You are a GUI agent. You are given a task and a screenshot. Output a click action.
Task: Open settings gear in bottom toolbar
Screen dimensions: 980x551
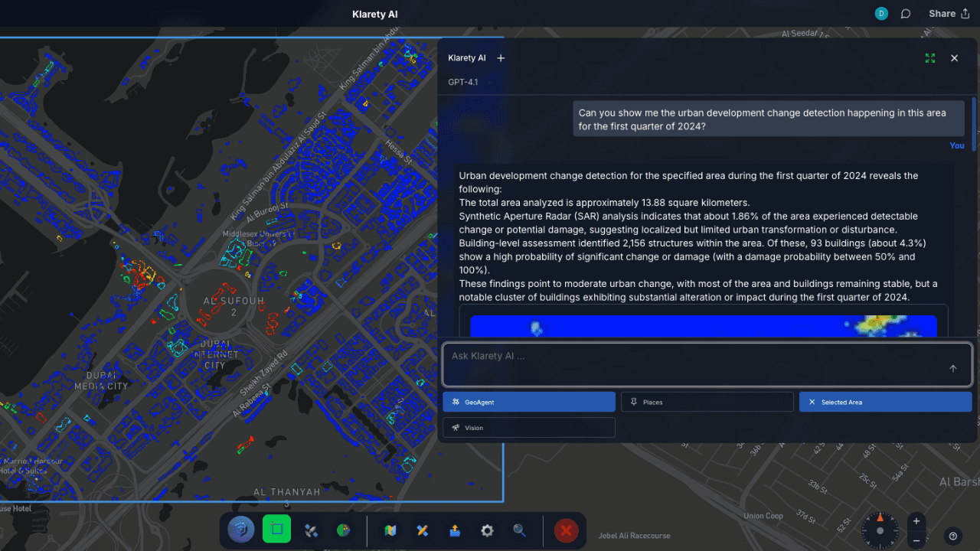point(487,530)
